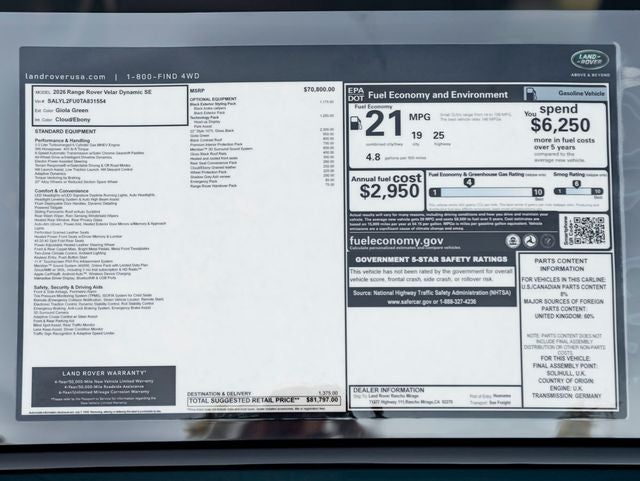Click the smartphone QR code
The height and width of the screenshot is (481, 640).
pyautogui.click(x=589, y=230)
